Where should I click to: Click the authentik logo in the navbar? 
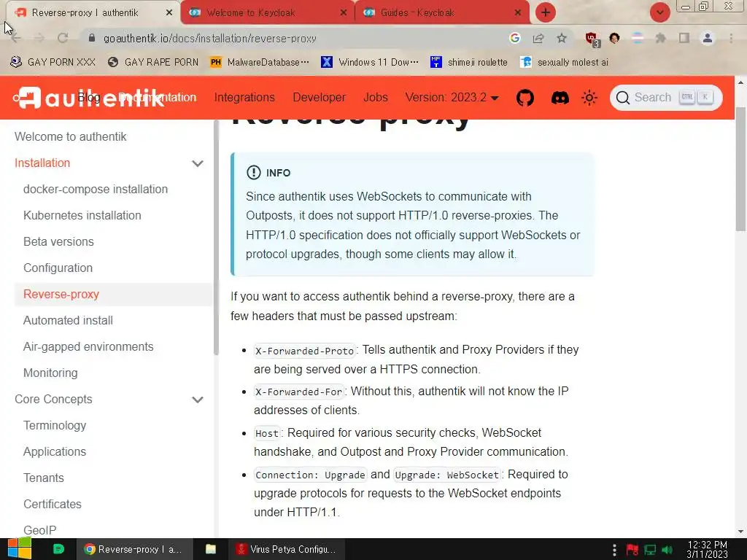[x=88, y=98]
